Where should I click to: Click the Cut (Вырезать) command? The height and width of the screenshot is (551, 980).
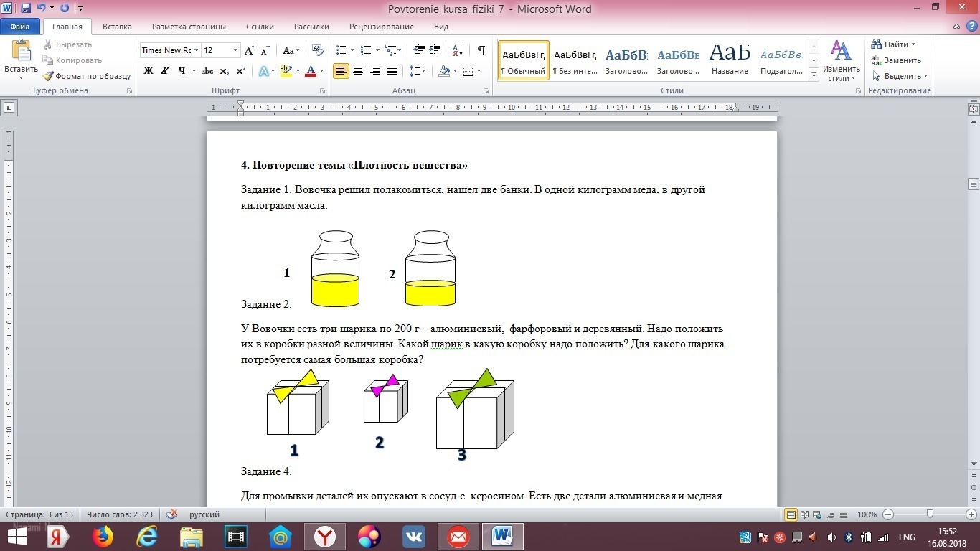[67, 44]
